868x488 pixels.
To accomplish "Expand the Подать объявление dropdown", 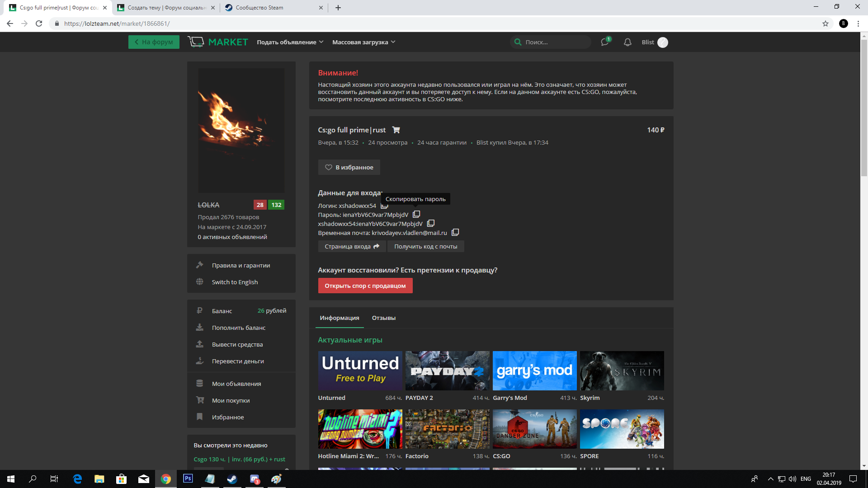I will (x=290, y=42).
